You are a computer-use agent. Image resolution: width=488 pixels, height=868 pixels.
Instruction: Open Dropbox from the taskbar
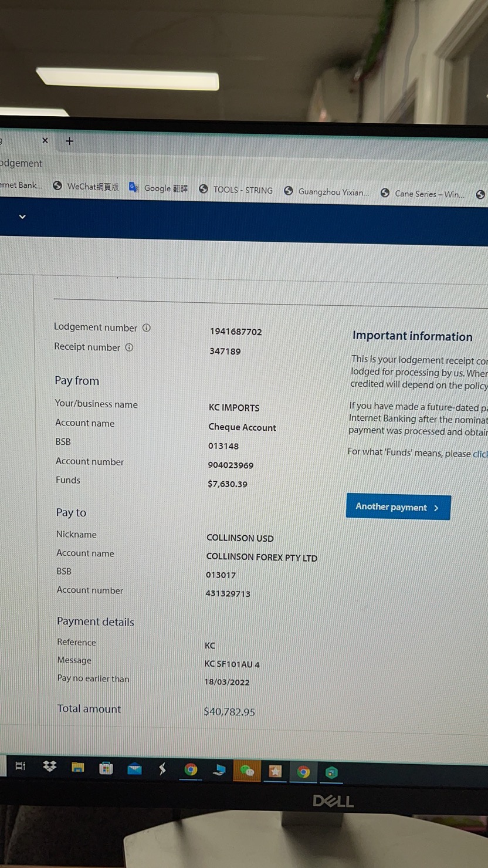coord(50,766)
